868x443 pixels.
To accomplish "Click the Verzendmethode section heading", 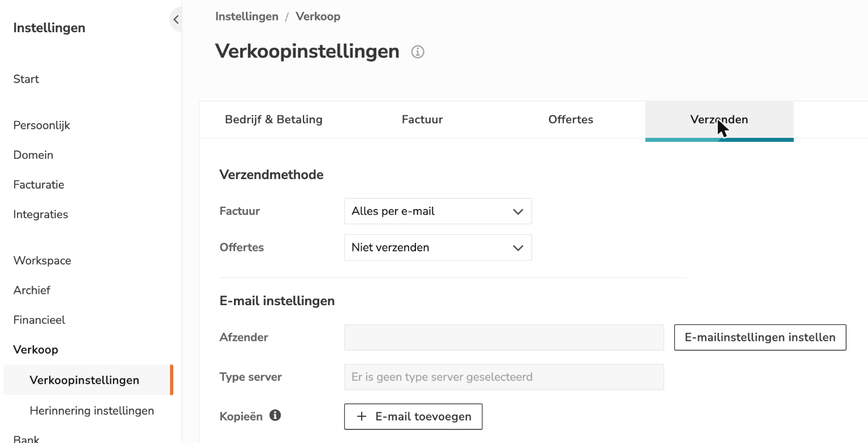I will tap(271, 175).
